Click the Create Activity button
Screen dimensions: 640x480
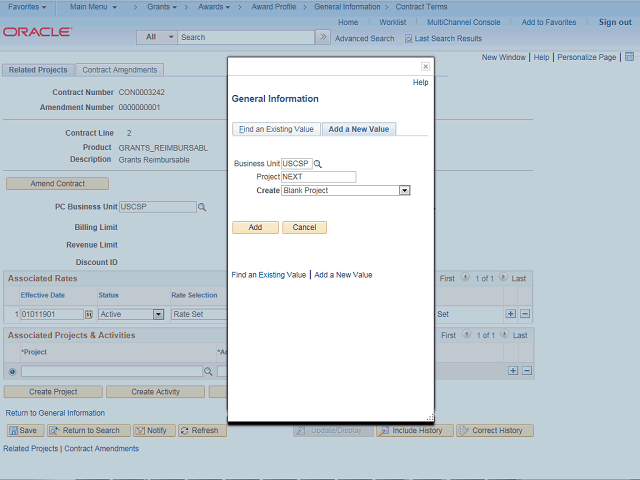click(156, 392)
